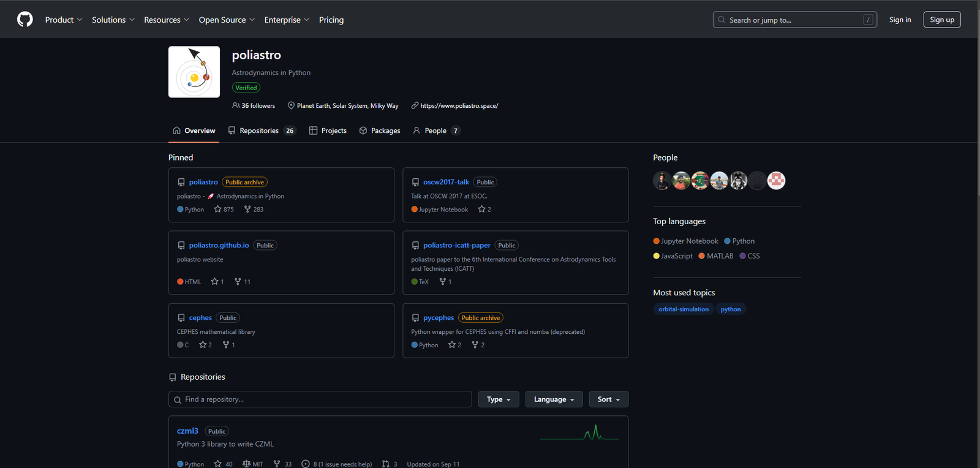
Task: Open the pycephes pinned repository
Action: (x=438, y=318)
